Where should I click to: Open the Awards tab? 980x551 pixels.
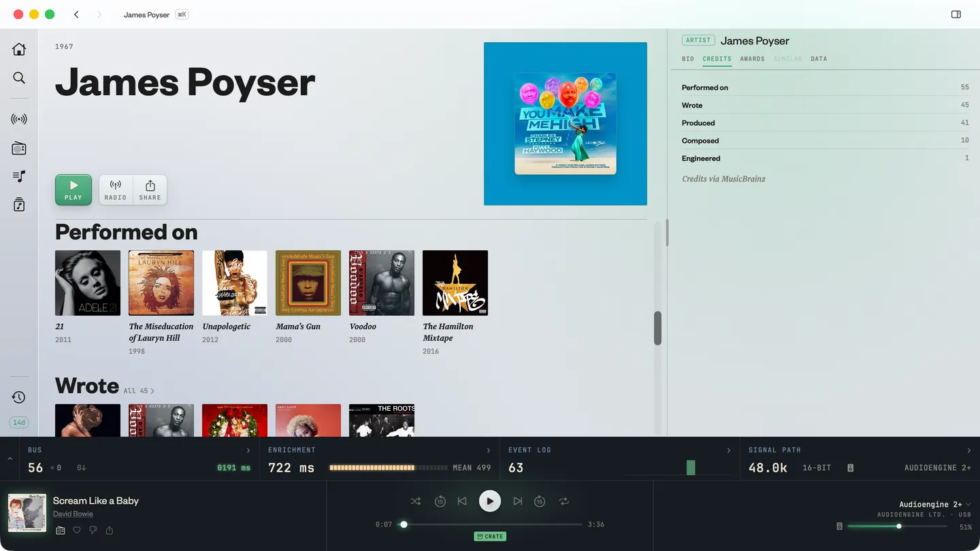(x=752, y=59)
